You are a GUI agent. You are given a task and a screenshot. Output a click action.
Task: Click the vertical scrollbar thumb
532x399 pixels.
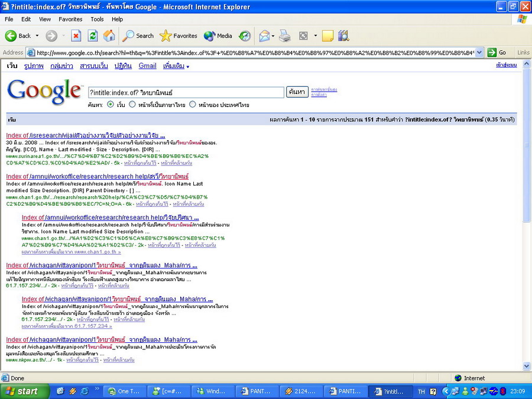click(527, 145)
